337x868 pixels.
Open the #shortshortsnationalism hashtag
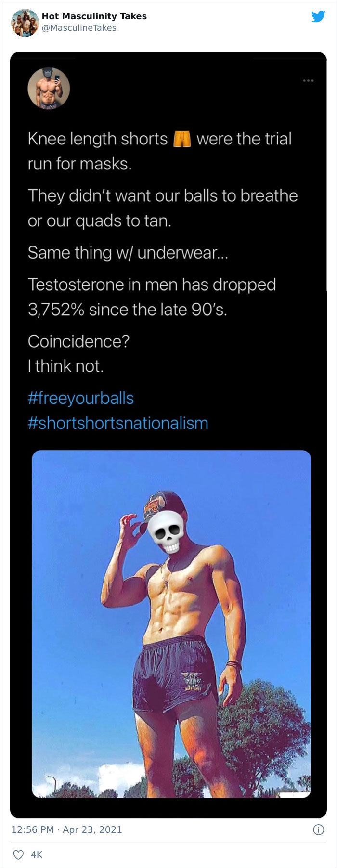tap(118, 423)
